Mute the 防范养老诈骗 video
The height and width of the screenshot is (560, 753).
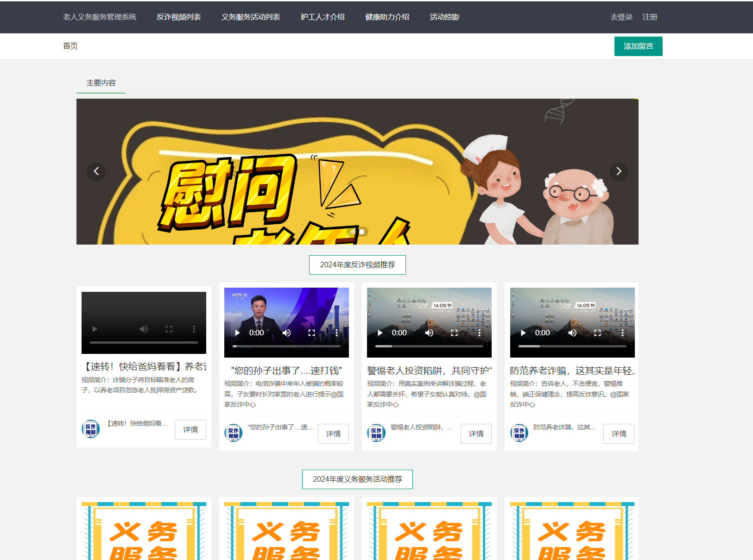pos(573,333)
